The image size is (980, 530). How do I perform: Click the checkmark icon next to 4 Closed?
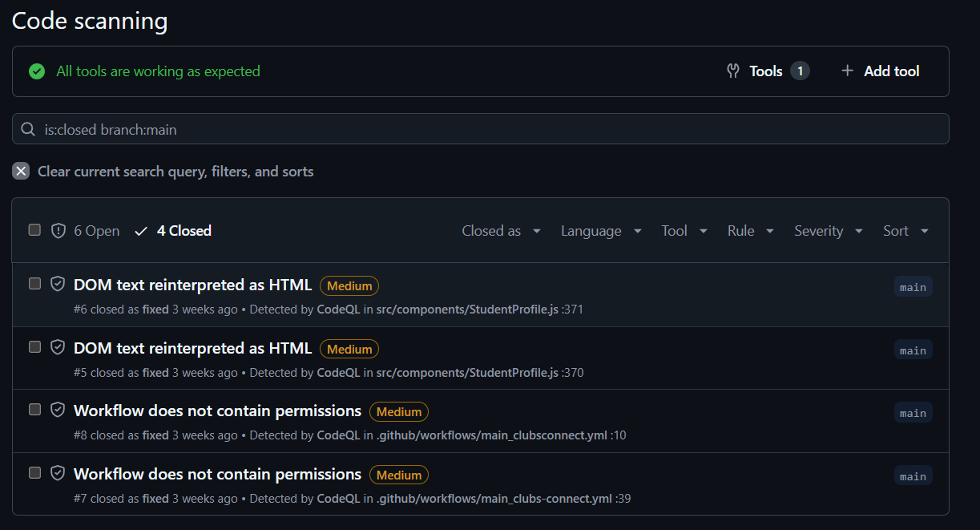click(x=142, y=231)
